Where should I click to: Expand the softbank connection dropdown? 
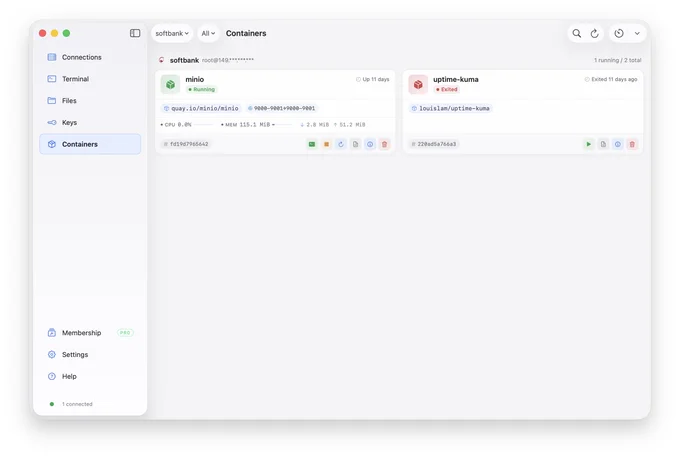coord(172,33)
